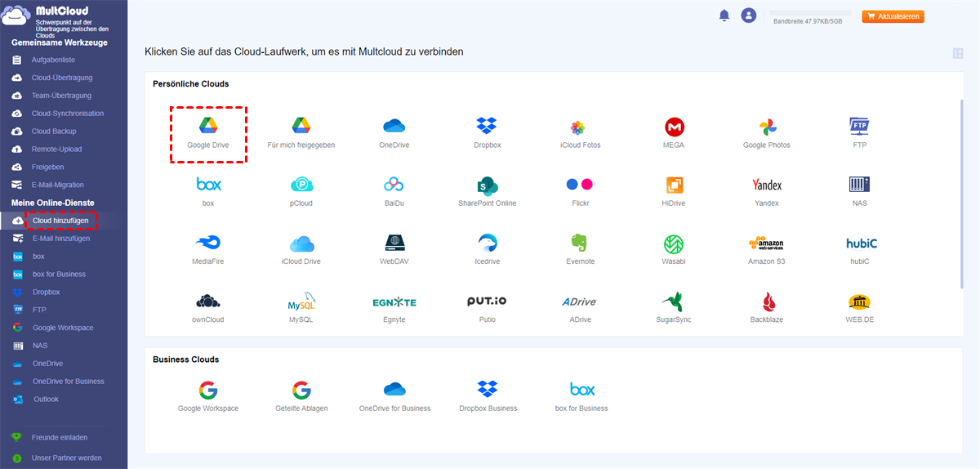Image resolution: width=980 pixels, height=469 pixels.
Task: Select the WebDAV icon
Action: coord(394,243)
